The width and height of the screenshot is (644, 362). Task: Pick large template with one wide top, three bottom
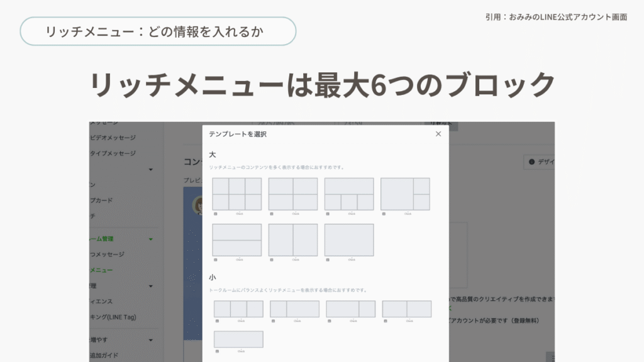coord(349,194)
